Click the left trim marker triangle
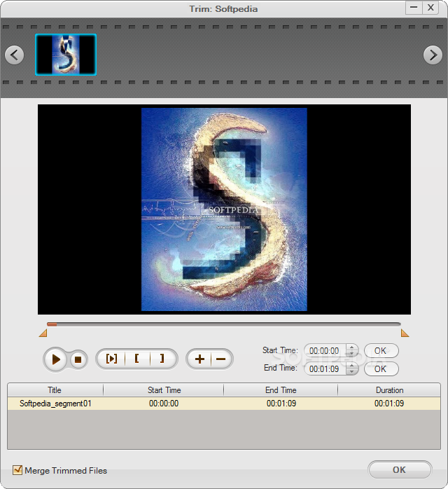Screen dimensions: 448x489 tap(43, 333)
